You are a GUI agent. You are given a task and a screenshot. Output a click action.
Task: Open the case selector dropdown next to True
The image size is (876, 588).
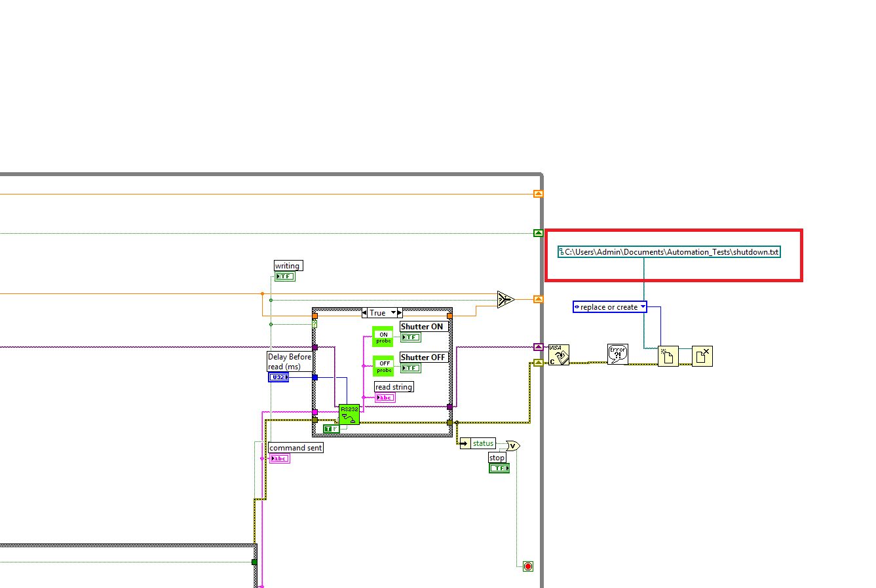393,313
